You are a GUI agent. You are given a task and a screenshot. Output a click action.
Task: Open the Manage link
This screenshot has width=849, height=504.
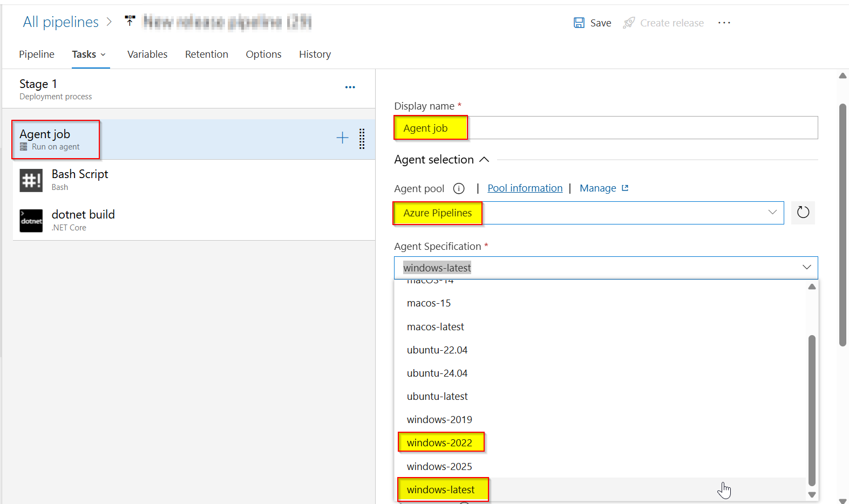pyautogui.click(x=598, y=188)
